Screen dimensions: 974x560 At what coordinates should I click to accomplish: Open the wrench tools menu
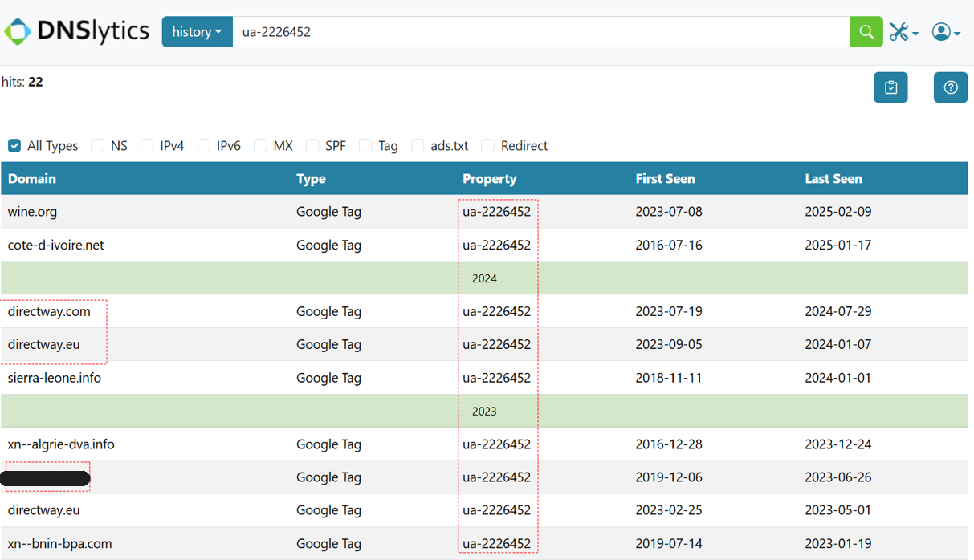coord(903,32)
